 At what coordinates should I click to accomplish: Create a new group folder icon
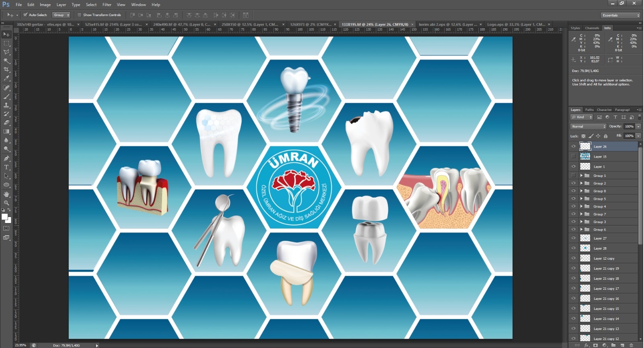pos(613,345)
